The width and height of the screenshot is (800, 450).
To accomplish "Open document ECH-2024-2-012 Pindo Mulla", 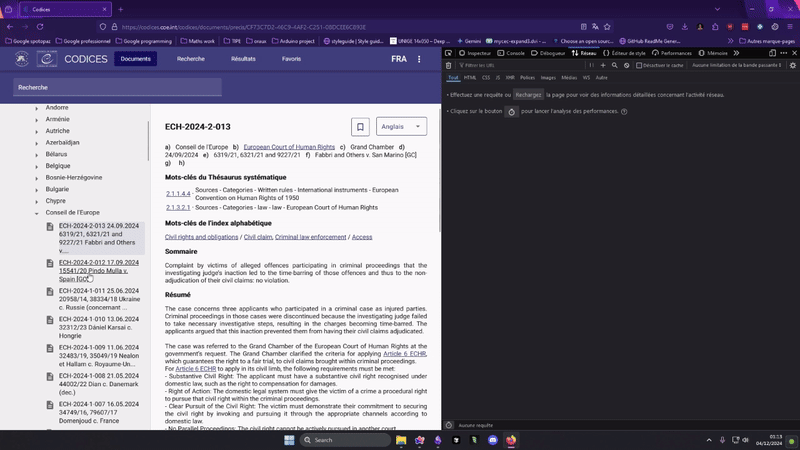I will click(98, 271).
